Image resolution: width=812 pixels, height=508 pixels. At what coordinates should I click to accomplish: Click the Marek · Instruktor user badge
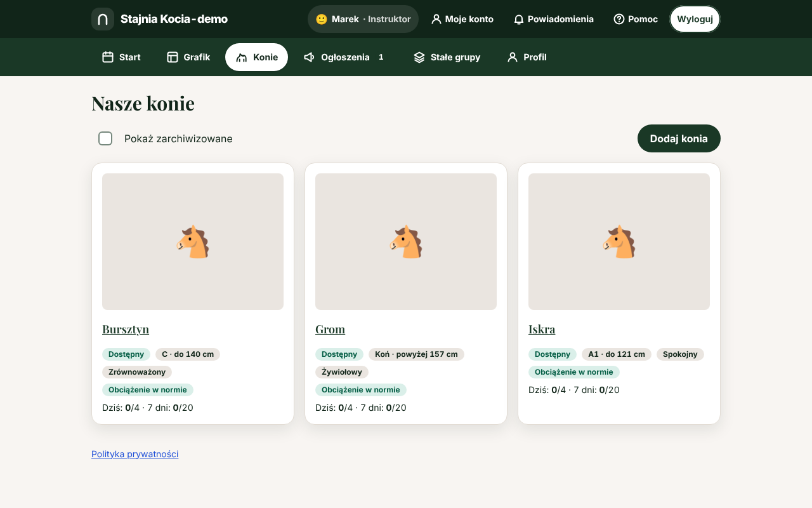[x=363, y=19]
